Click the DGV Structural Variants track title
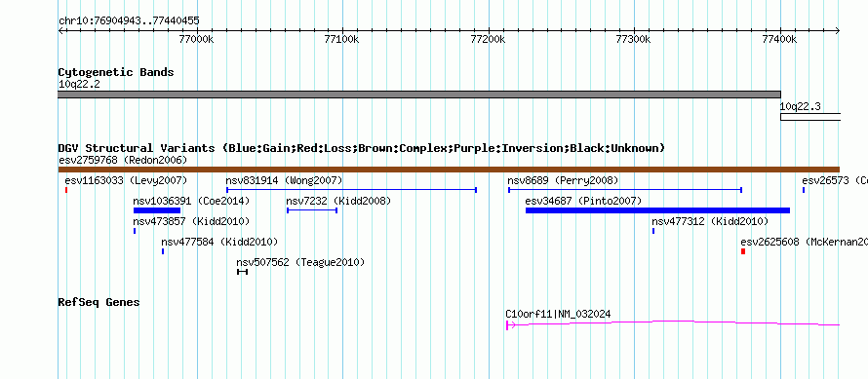The image size is (868, 379). [362, 148]
